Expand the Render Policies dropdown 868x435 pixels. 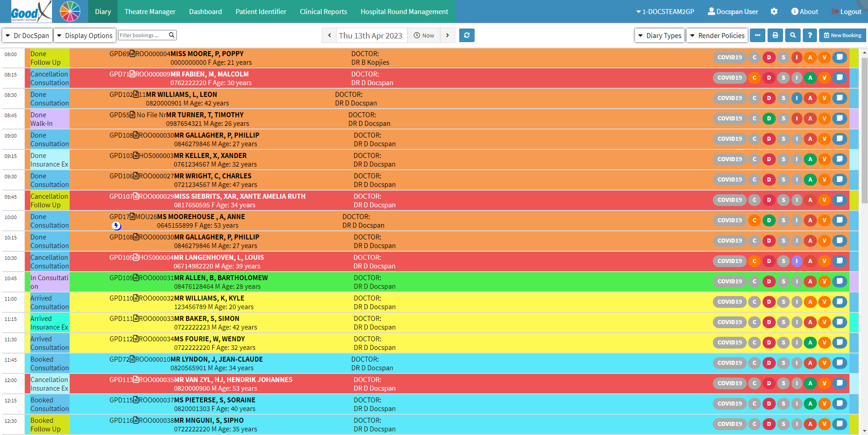click(x=716, y=35)
